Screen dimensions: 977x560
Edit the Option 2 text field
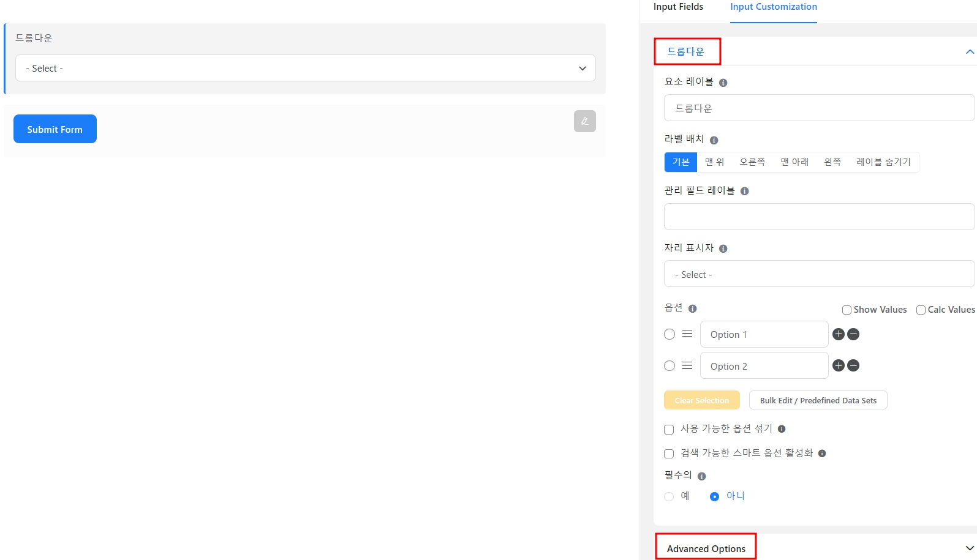tap(764, 365)
